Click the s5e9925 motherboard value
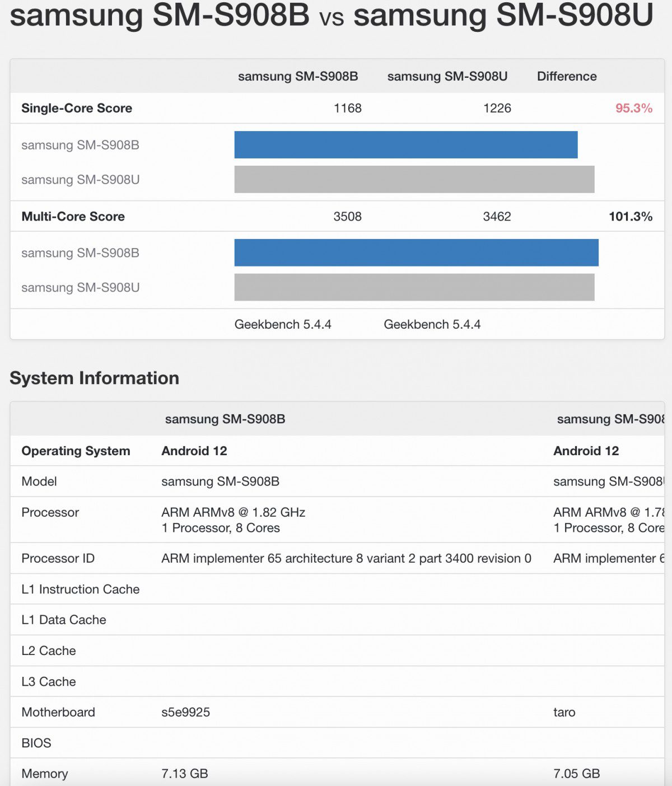672x786 pixels. [x=185, y=712]
